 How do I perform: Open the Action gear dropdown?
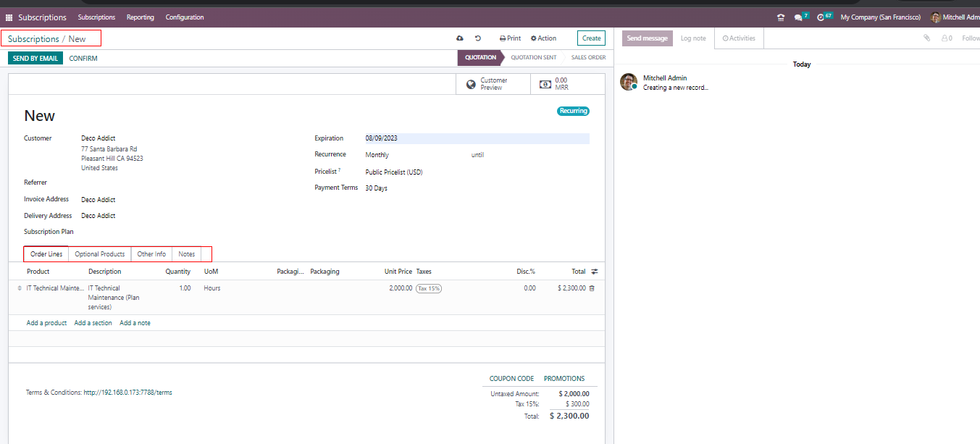point(543,38)
